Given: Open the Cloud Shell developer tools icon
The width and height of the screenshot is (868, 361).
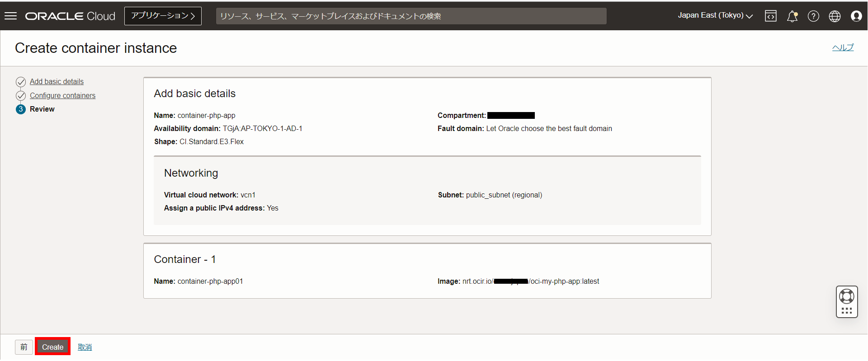Looking at the screenshot, I should [771, 16].
